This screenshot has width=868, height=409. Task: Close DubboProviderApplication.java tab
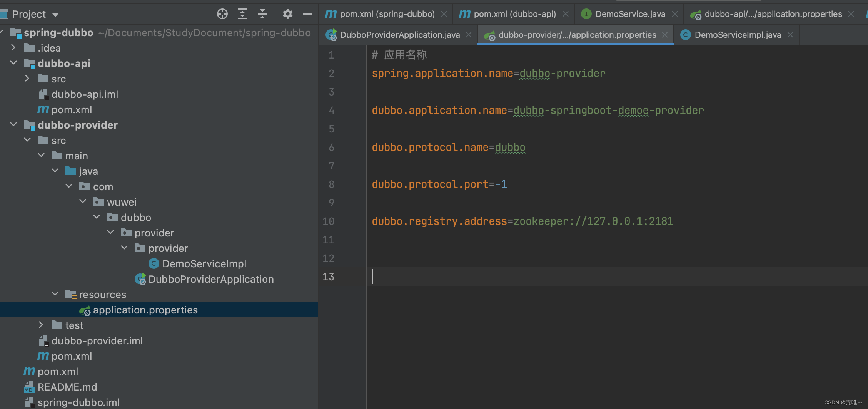(x=469, y=35)
